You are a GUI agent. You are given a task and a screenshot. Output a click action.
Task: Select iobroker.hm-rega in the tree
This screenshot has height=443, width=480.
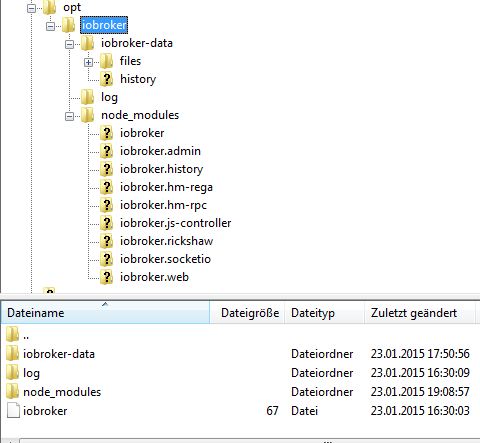[166, 187]
